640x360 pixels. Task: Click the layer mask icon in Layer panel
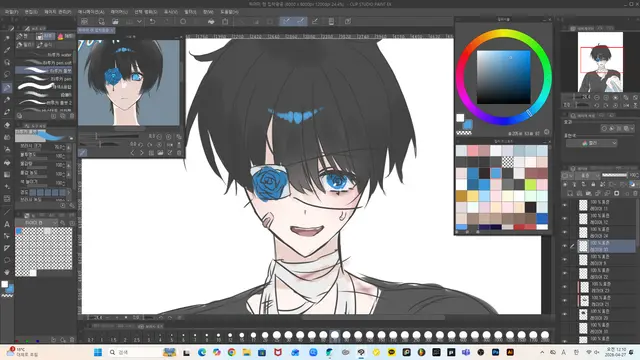pos(617,193)
